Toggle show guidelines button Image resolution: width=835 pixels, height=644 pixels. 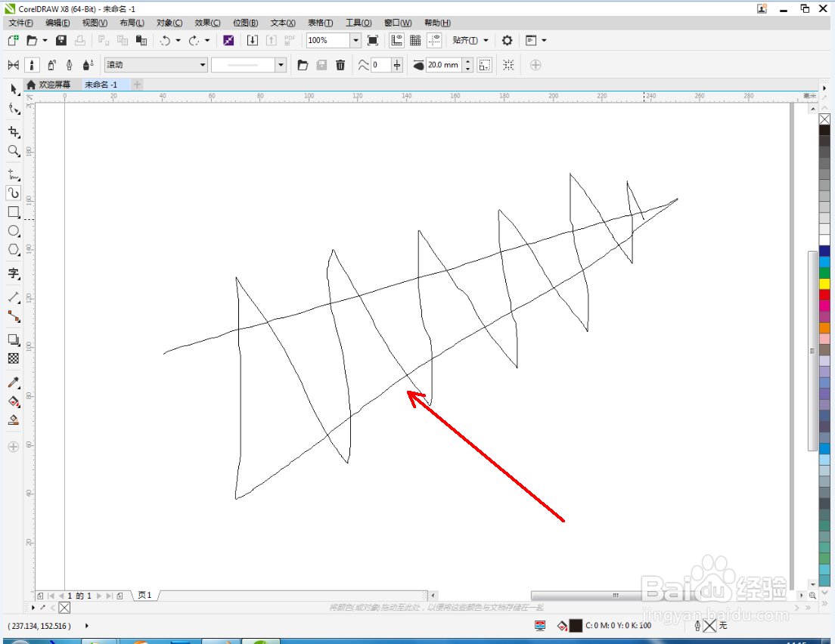435,41
